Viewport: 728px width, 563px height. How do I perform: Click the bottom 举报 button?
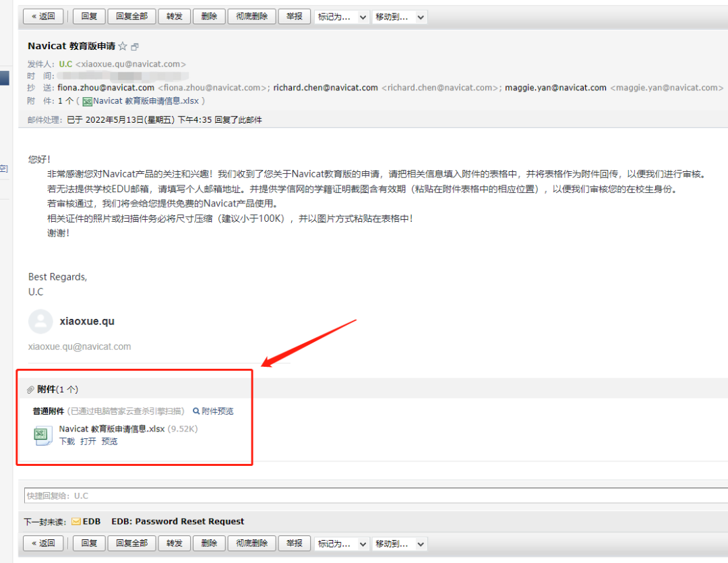click(295, 543)
